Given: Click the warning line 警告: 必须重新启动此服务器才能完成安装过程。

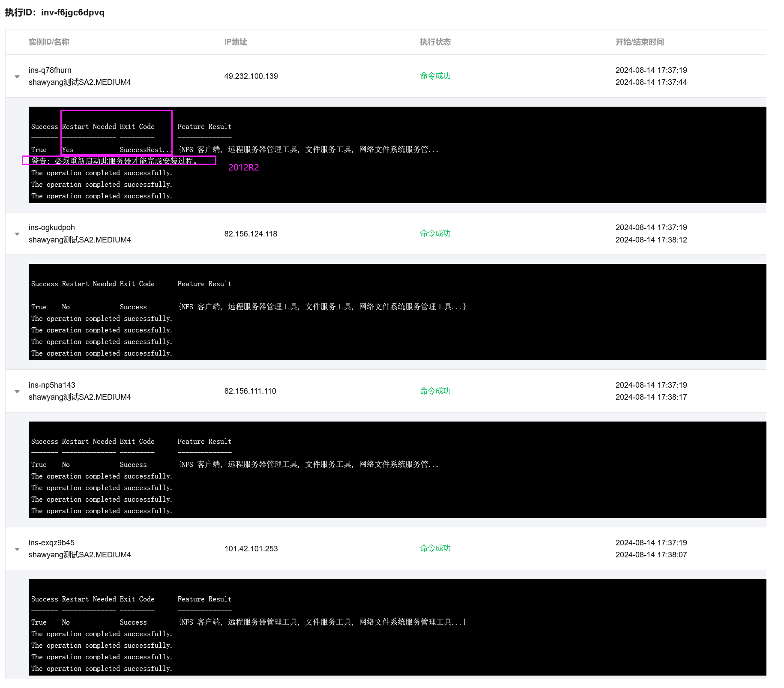Looking at the screenshot, I should (x=114, y=161).
